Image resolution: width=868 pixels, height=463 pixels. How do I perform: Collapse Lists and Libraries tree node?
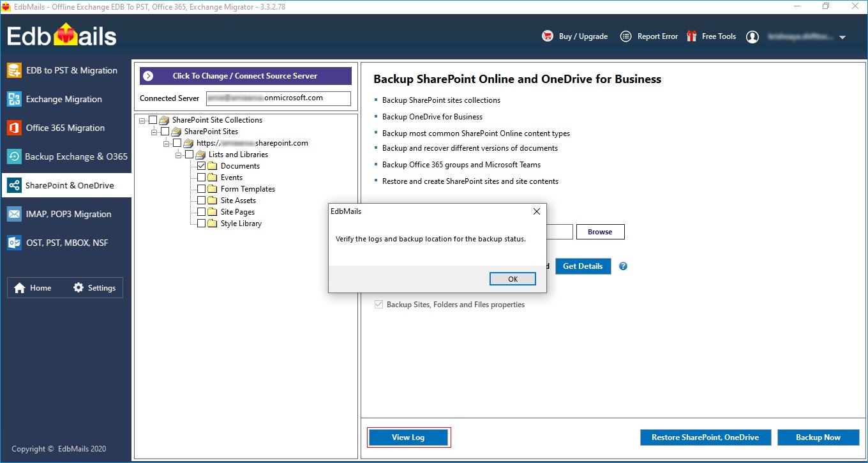click(178, 155)
